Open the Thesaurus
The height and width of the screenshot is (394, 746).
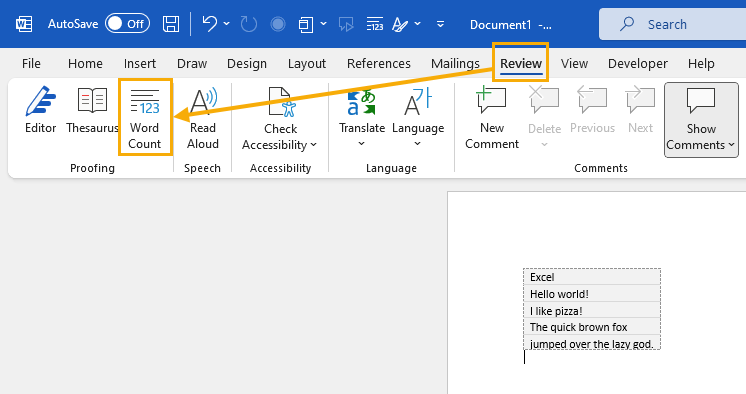[92, 109]
